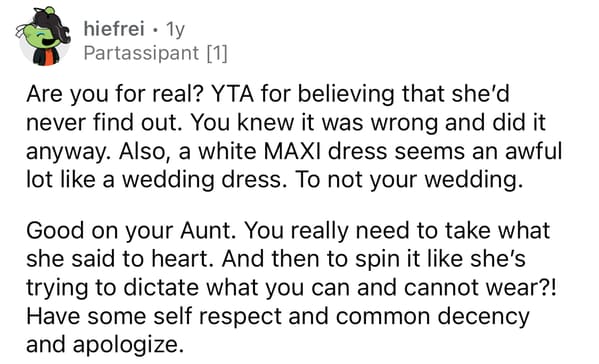Select the Partassipant [1] flair
This screenshot has height=364, width=599.
(x=155, y=53)
